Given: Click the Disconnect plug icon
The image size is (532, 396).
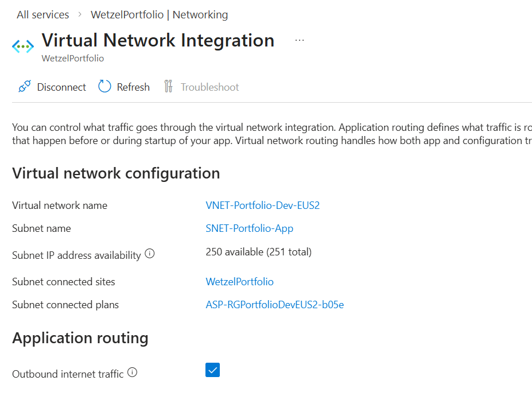Looking at the screenshot, I should point(24,87).
